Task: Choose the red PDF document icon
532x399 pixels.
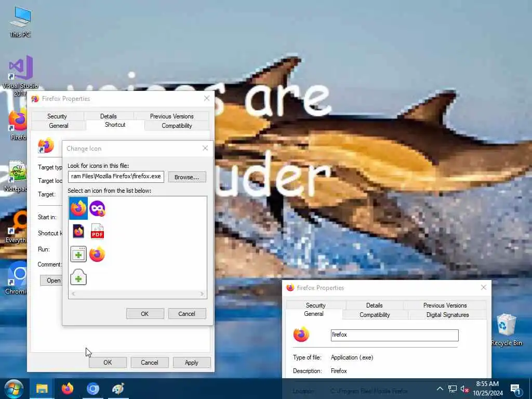Action: click(x=97, y=231)
